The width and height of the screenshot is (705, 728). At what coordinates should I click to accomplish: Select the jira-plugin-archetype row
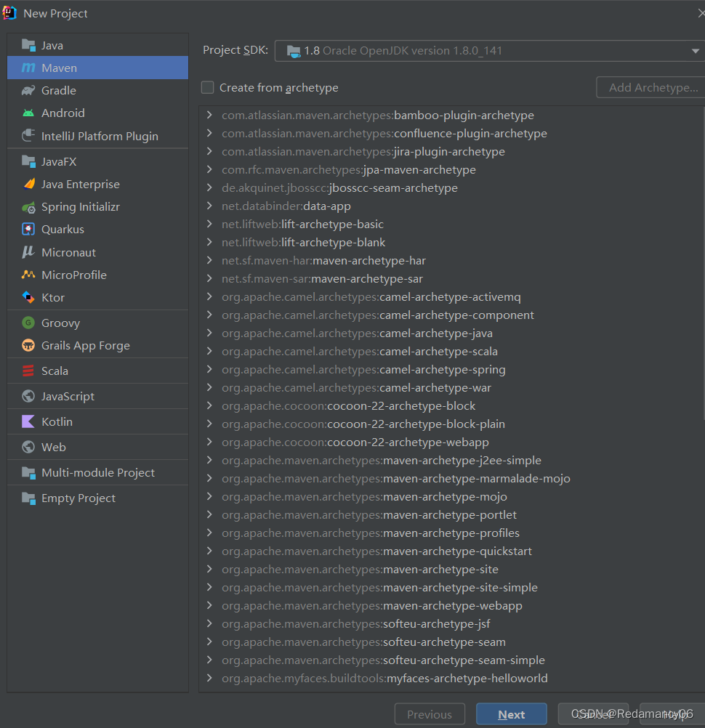click(452, 151)
